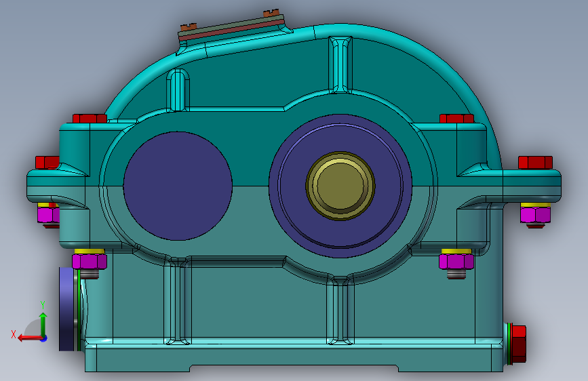Select the lower vertical rib below the blind cover
The height and width of the screenshot is (381, 588).
[178, 301]
